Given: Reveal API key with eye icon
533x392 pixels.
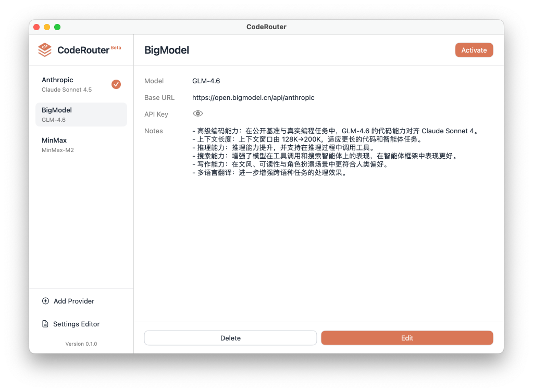Looking at the screenshot, I should click(x=197, y=113).
